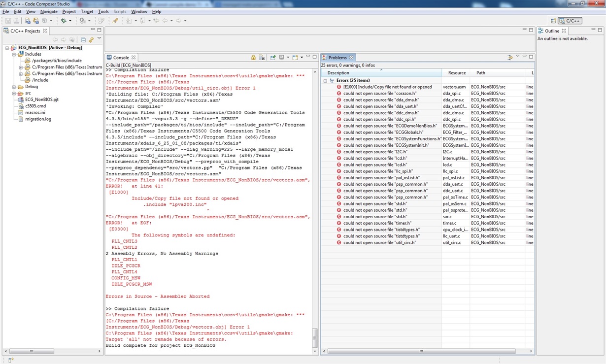Screen dimensions: 606x364
Task: Sort by Path column header
Action: 498,73
